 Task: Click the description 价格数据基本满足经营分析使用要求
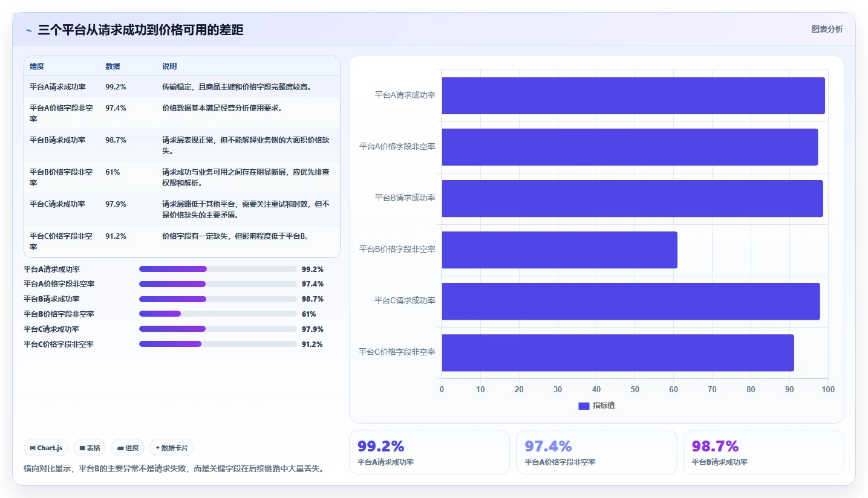point(222,108)
